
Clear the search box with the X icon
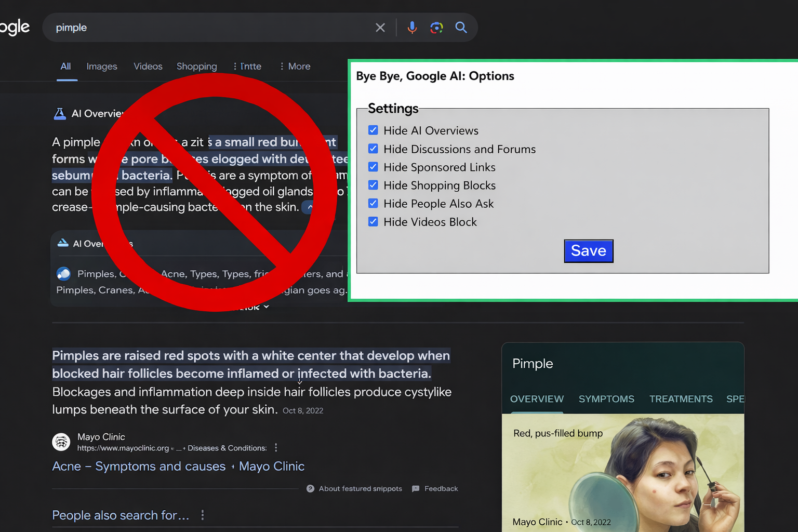pos(380,28)
